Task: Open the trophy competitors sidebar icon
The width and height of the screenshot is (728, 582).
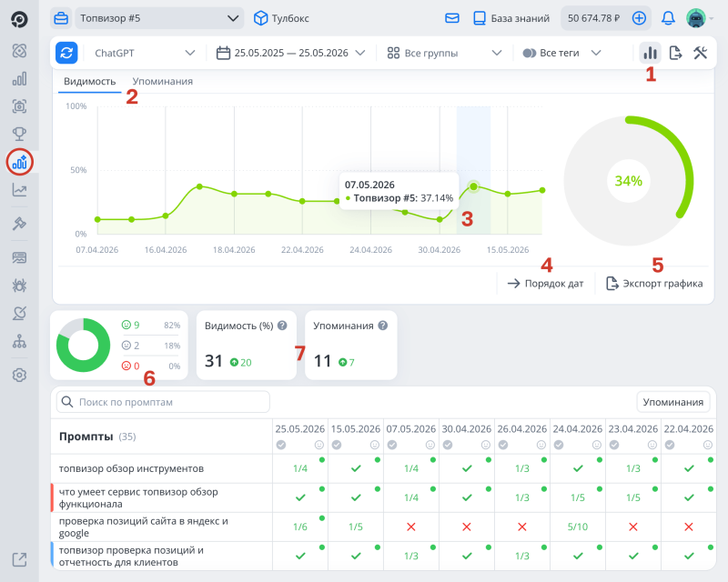Action: [19, 134]
